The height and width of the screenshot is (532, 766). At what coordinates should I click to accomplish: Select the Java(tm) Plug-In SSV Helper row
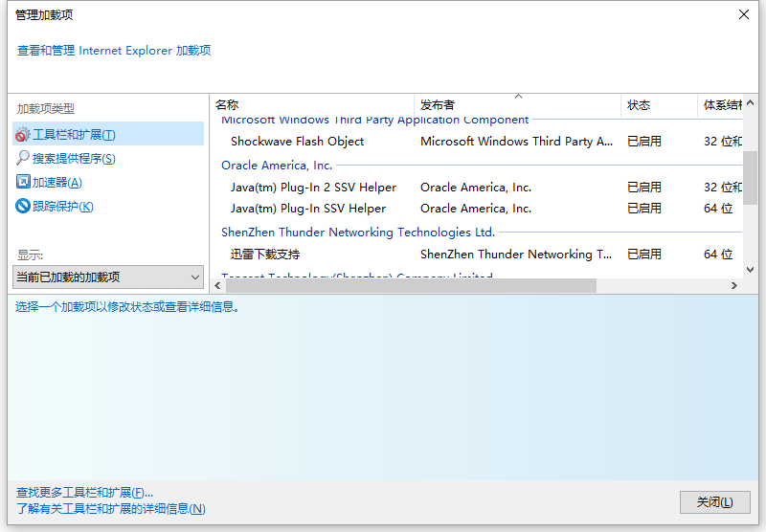308,209
